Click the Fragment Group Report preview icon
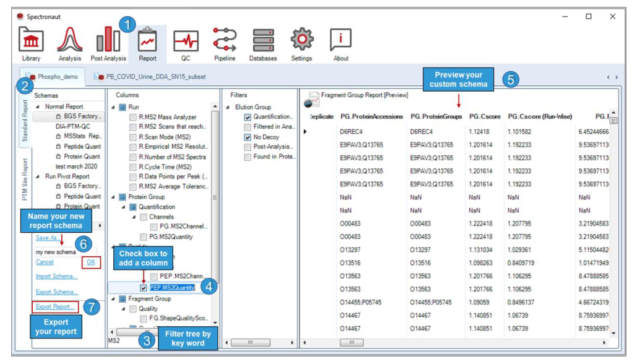 coord(312,100)
